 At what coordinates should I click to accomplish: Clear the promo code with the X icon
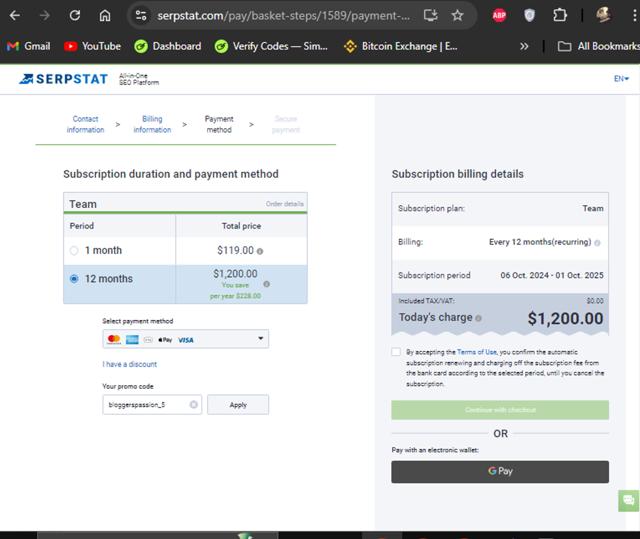pos(193,404)
